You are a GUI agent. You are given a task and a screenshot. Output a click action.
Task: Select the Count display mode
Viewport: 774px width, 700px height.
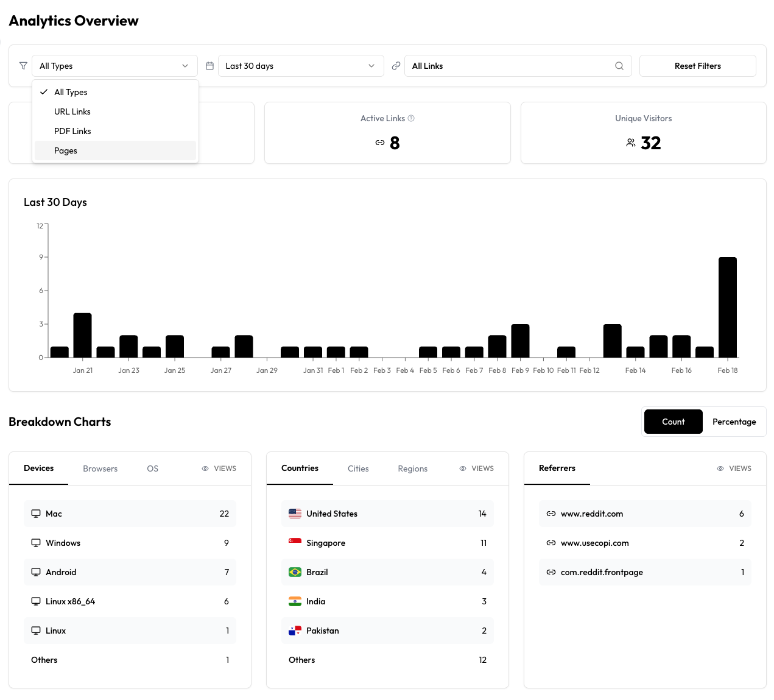(x=673, y=422)
